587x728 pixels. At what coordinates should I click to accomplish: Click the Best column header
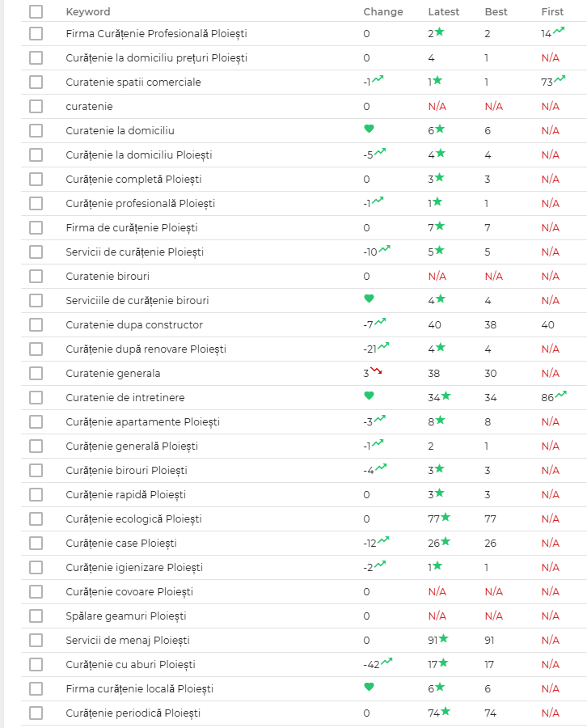click(496, 12)
